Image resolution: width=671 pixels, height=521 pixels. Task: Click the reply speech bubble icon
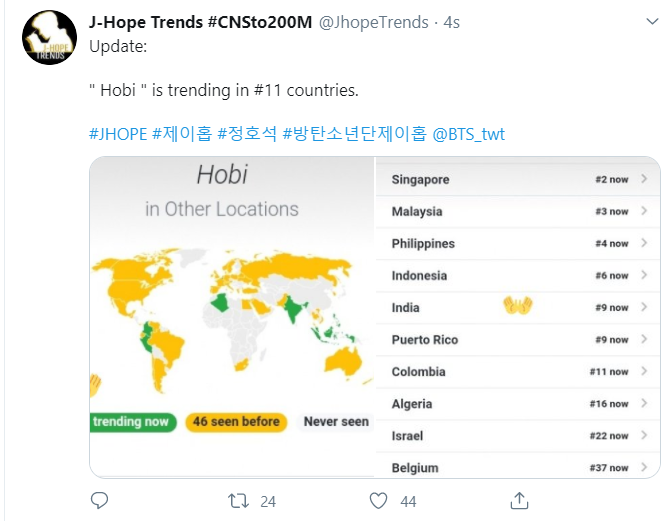(x=99, y=500)
